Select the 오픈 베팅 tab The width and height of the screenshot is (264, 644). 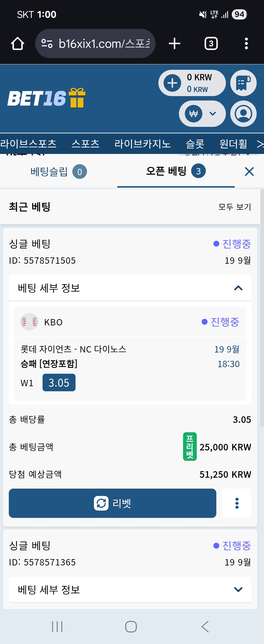(x=176, y=171)
